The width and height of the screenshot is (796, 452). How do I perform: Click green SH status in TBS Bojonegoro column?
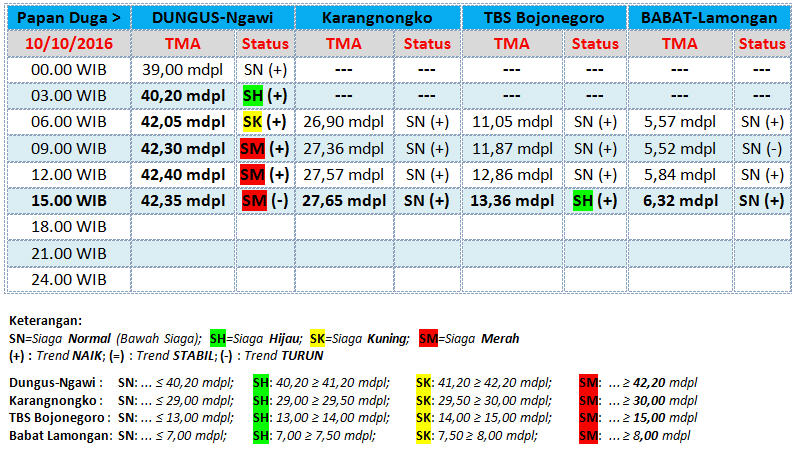[584, 199]
